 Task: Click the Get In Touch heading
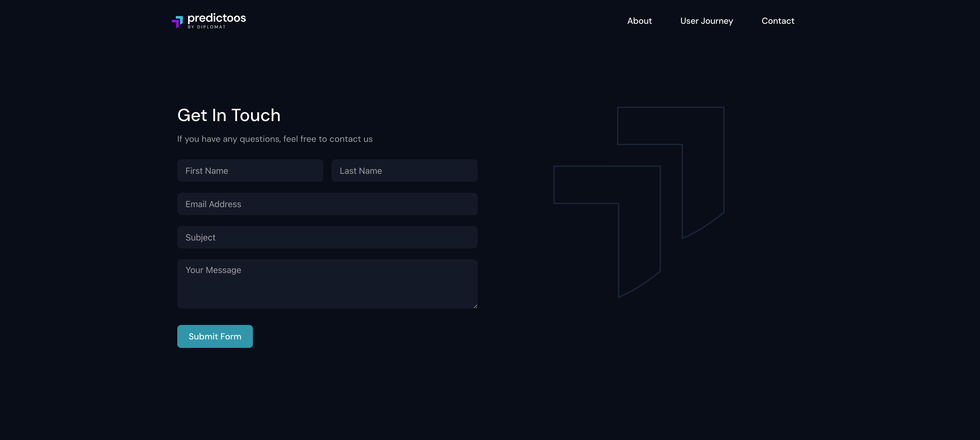(x=229, y=115)
